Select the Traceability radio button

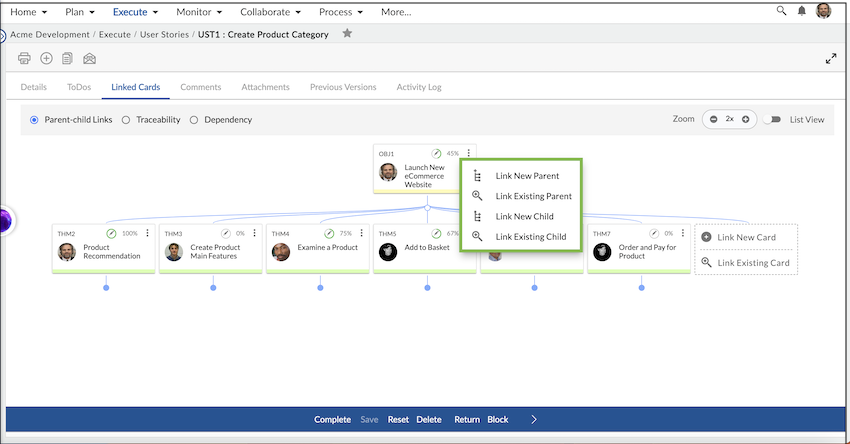click(126, 120)
